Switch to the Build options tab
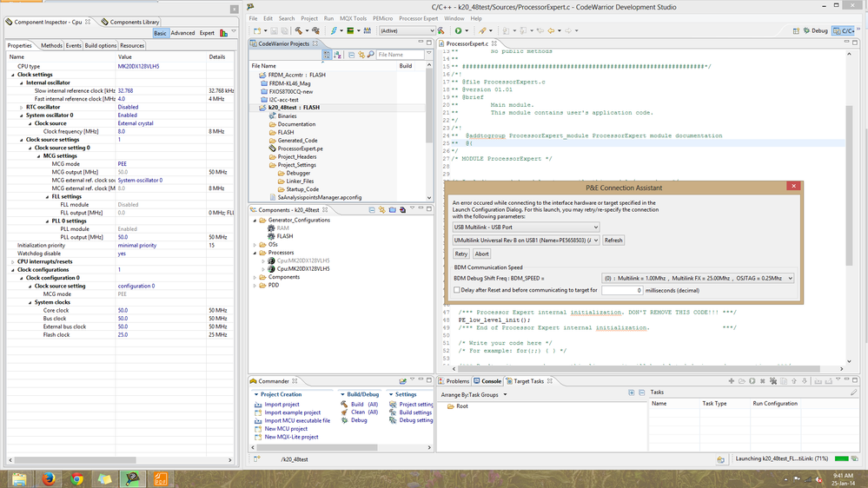The height and width of the screenshot is (488, 868). point(100,45)
